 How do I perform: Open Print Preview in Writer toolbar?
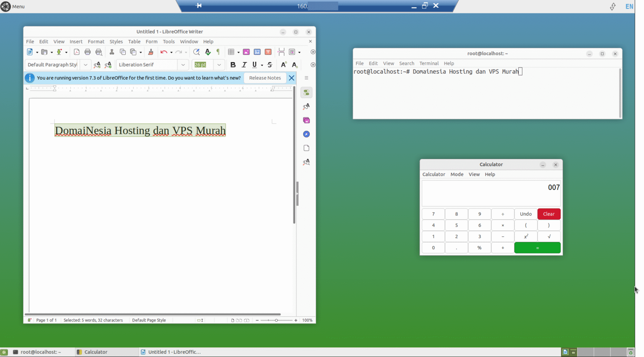click(99, 52)
